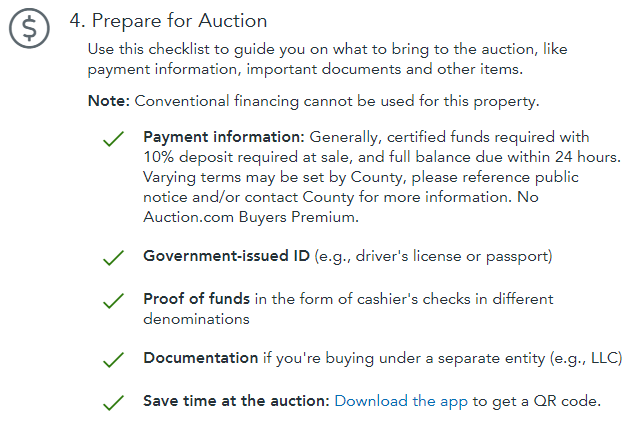629x421 pixels.
Task: Click the checkmark beside Government-issued ID
Action: click(114, 258)
